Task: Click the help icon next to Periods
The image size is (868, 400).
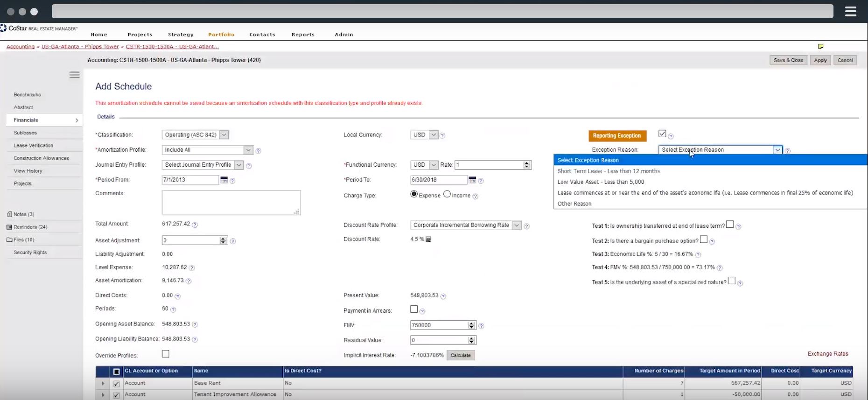Action: pos(173,309)
